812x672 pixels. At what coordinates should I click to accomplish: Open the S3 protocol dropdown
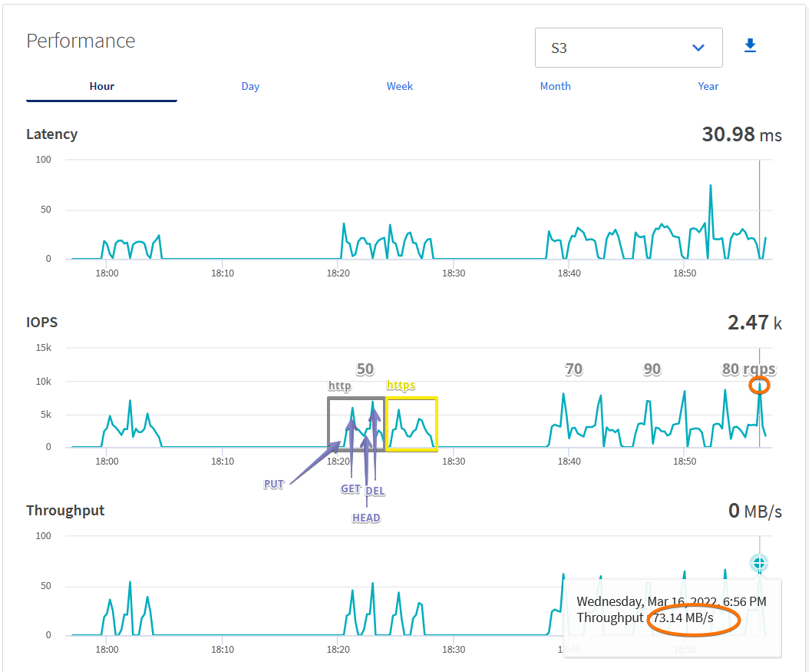pos(629,48)
